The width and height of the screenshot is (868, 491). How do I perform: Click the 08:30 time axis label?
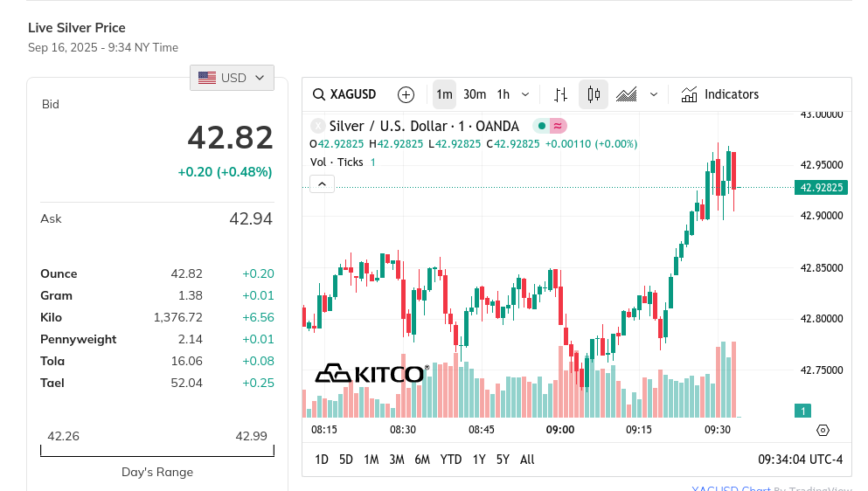pos(402,430)
